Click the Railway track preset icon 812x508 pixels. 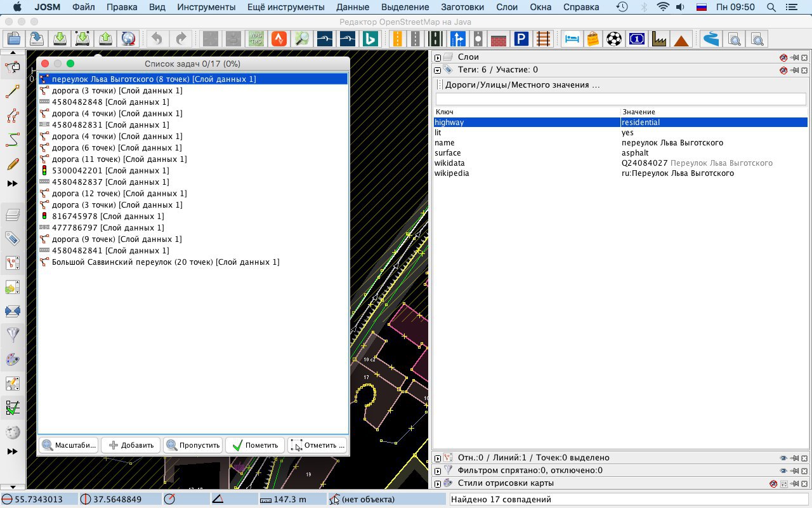(x=544, y=39)
